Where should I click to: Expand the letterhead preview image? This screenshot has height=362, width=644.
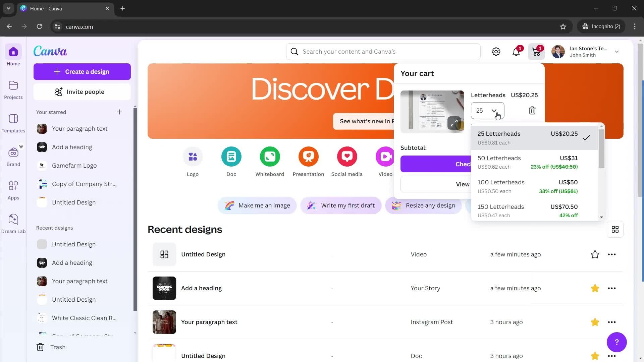pyautogui.click(x=454, y=123)
